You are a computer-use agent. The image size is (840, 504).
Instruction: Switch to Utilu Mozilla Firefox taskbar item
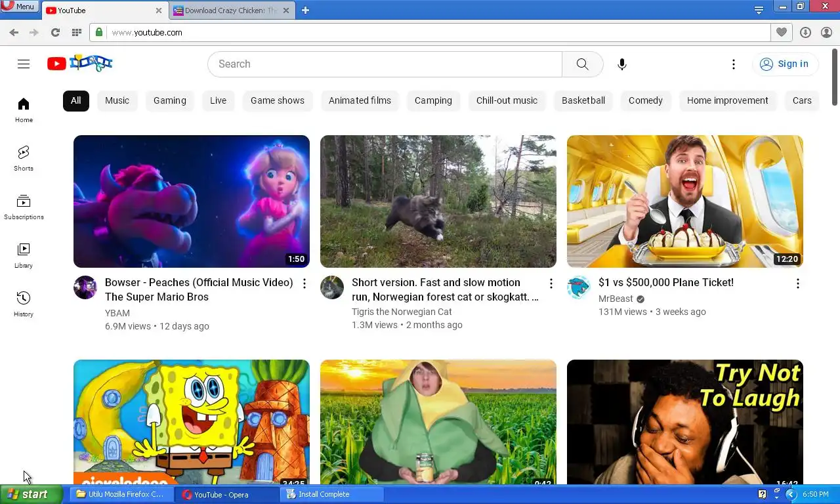point(121,494)
